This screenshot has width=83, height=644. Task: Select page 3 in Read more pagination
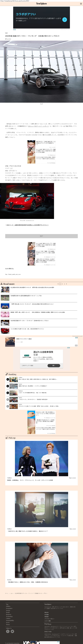(x=64, y=284)
